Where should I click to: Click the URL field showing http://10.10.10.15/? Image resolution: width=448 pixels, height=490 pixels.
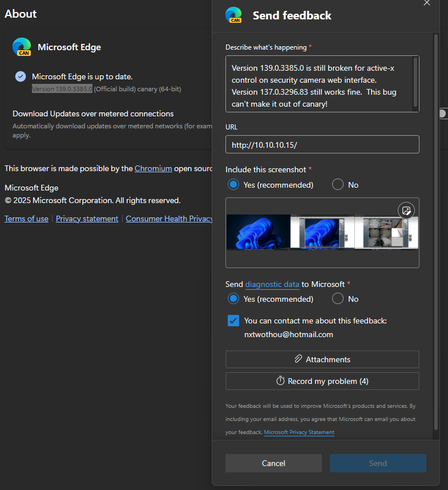pyautogui.click(x=322, y=144)
